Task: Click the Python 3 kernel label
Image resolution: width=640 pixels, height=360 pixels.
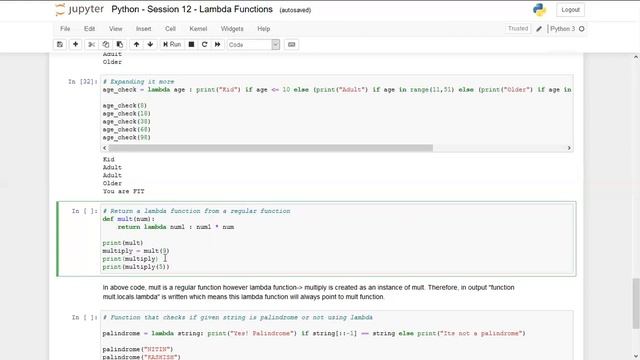Action: click(562, 29)
